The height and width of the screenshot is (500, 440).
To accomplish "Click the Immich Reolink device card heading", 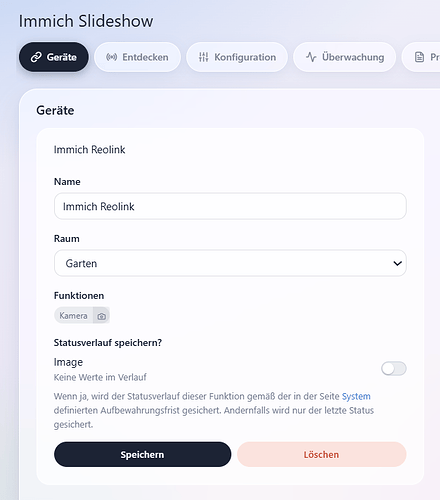I will (x=89, y=150).
